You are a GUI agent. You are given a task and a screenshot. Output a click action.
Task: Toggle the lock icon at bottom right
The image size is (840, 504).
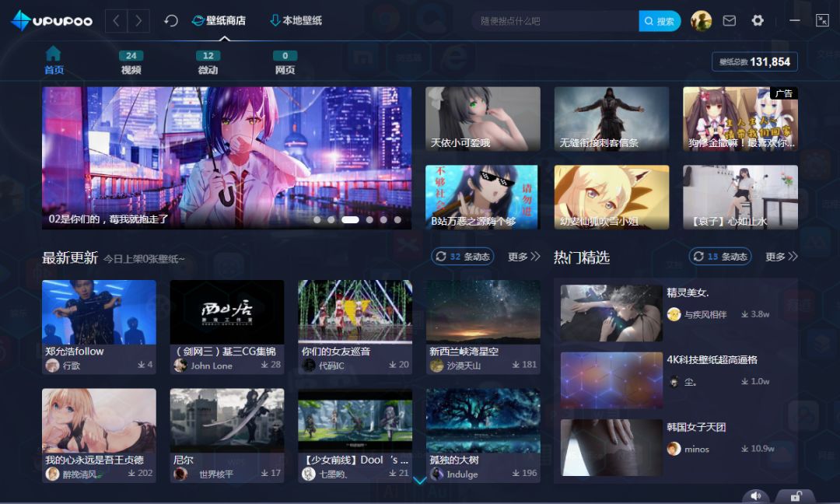(x=796, y=496)
